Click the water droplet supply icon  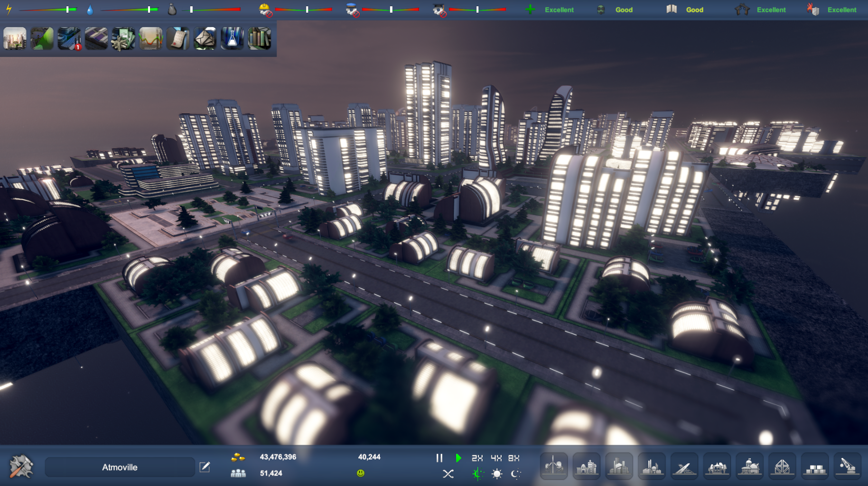pyautogui.click(x=90, y=9)
